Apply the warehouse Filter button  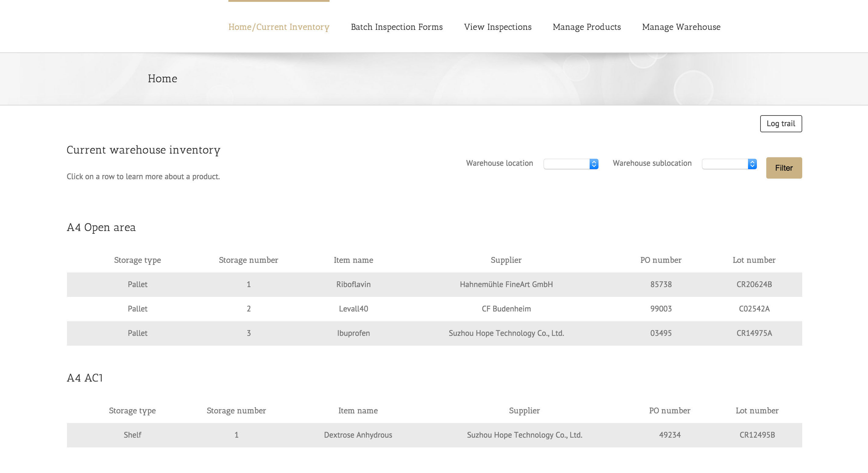point(784,168)
